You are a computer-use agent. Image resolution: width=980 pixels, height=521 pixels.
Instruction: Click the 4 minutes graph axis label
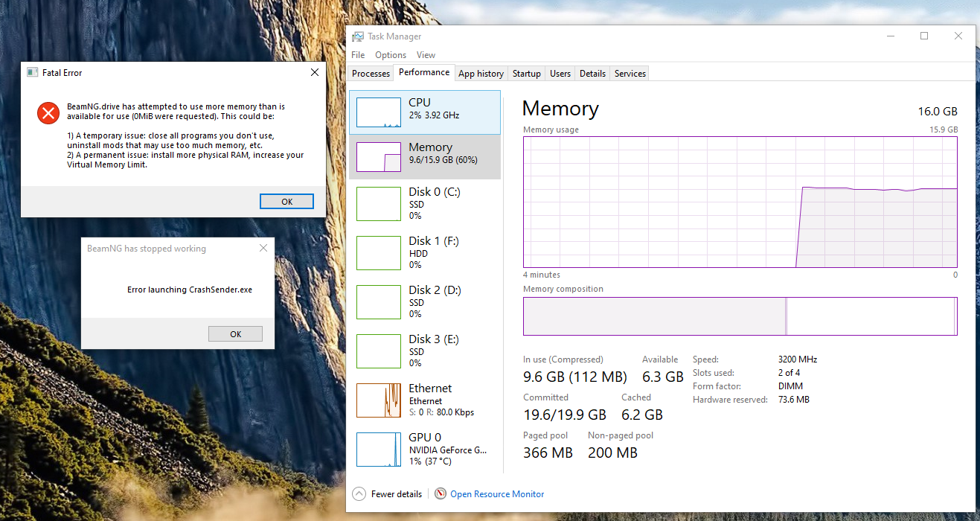click(542, 275)
